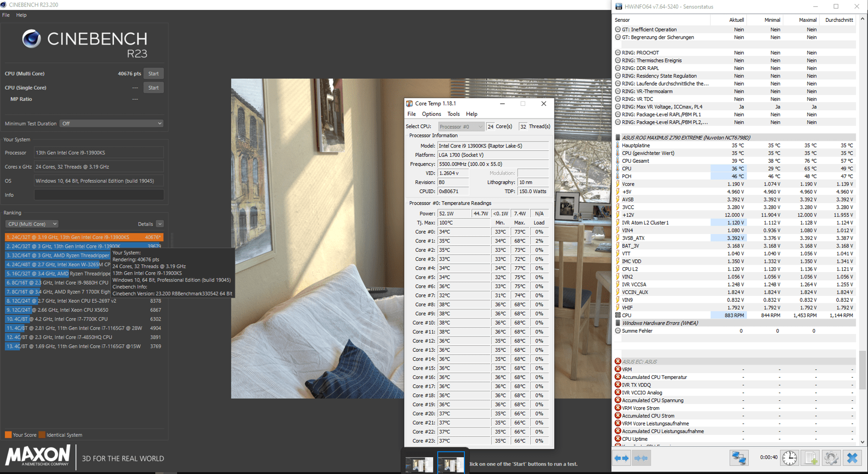Click red X icon next to VRM sensor
The height and width of the screenshot is (474, 868).
[618, 369]
